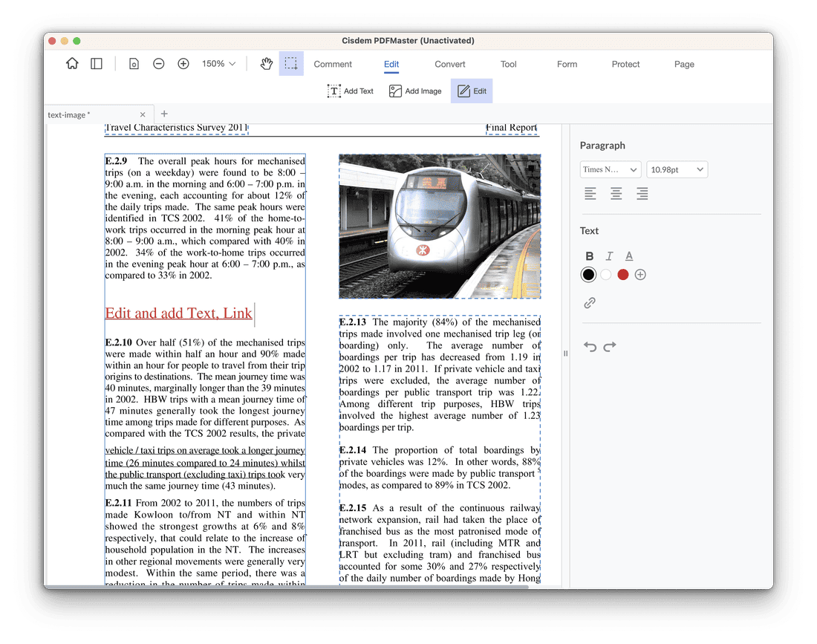Choose the black text color swatch
This screenshot has width=817, height=644.
point(588,275)
